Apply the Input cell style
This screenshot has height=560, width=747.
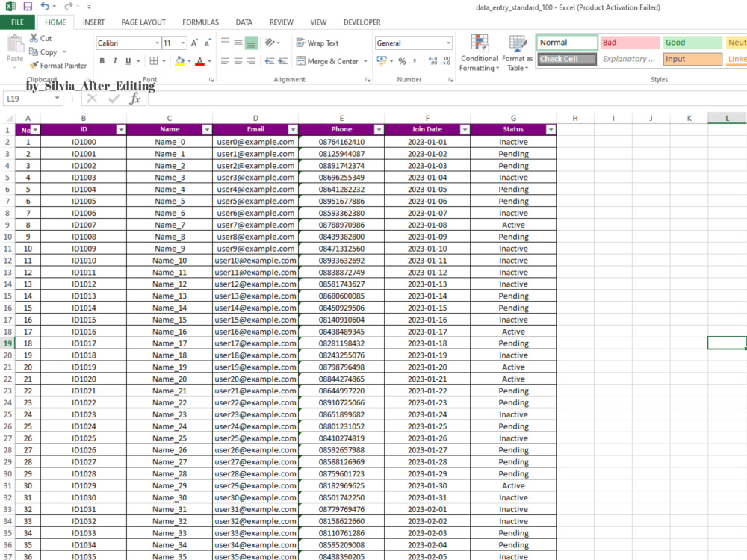(x=692, y=59)
